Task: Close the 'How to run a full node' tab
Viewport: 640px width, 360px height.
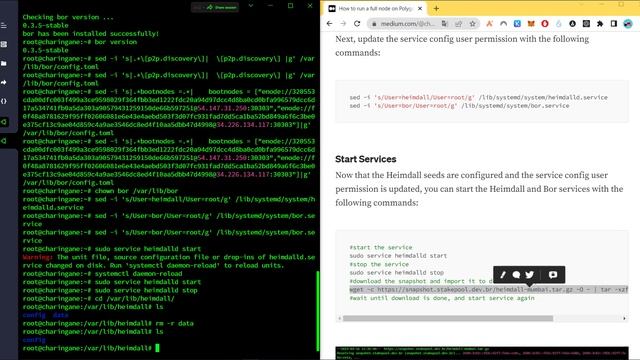Action: 420,8
